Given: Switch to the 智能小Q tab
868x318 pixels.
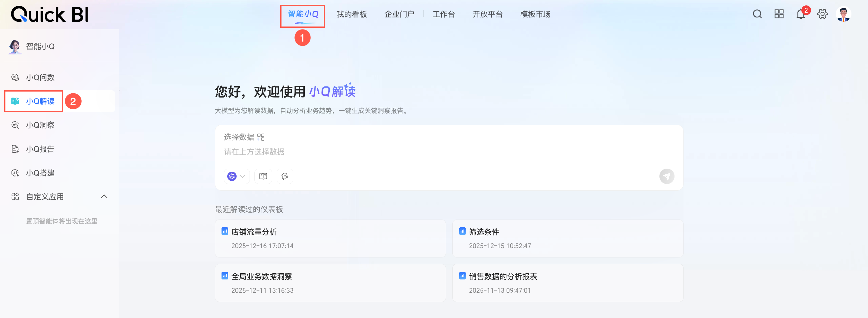Looking at the screenshot, I should coord(303,14).
